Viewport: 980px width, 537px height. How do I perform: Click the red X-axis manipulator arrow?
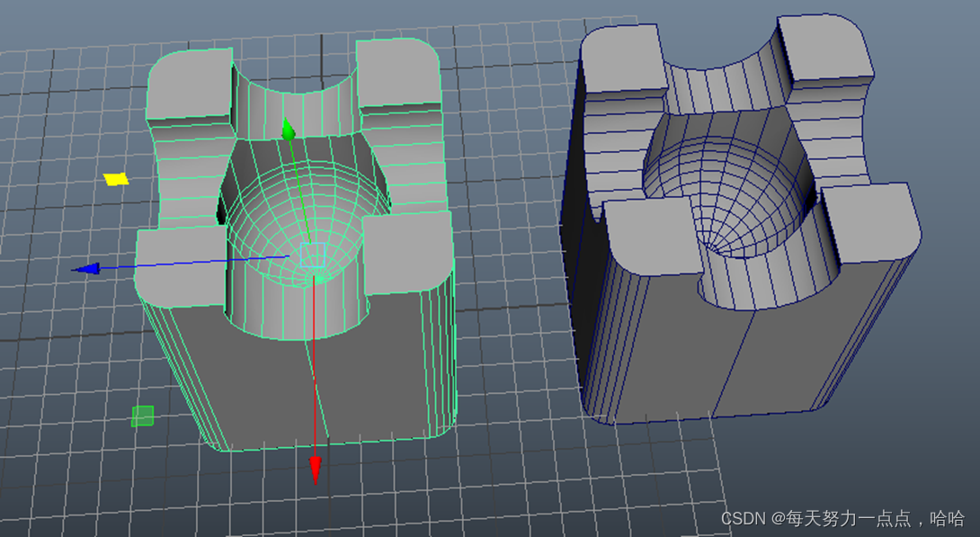click(316, 469)
